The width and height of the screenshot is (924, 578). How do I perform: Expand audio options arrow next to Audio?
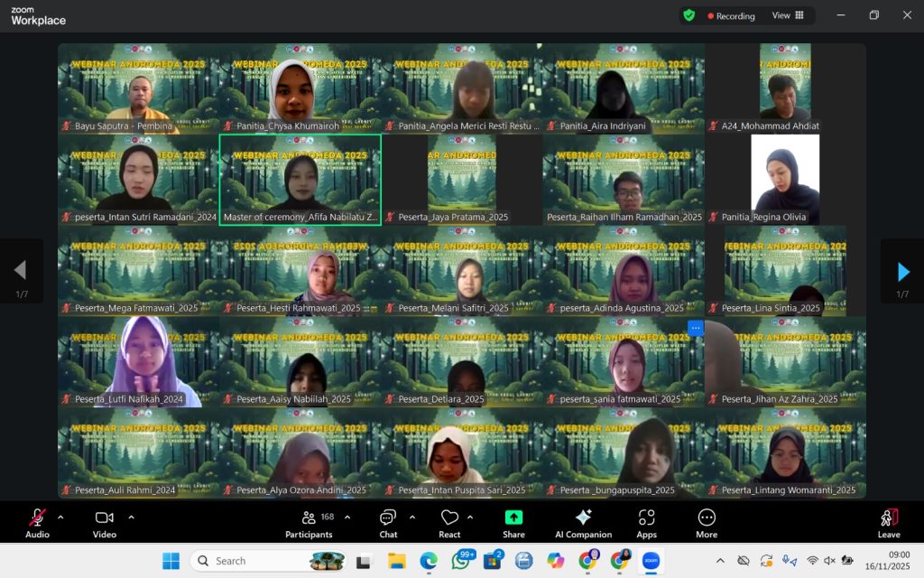point(60,517)
